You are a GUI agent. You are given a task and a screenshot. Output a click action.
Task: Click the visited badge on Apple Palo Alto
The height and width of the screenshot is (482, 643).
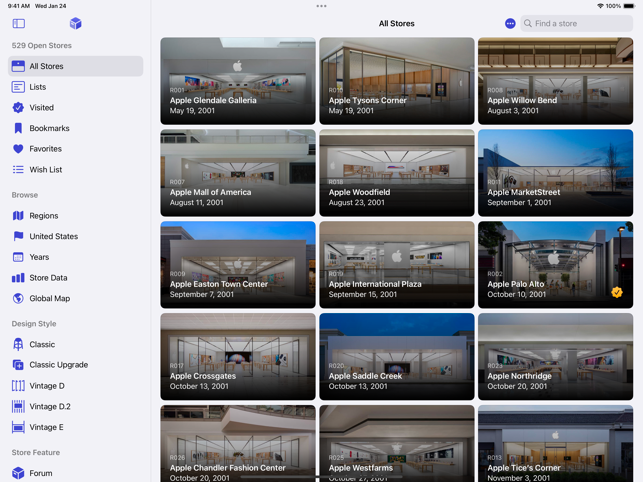pyautogui.click(x=617, y=292)
